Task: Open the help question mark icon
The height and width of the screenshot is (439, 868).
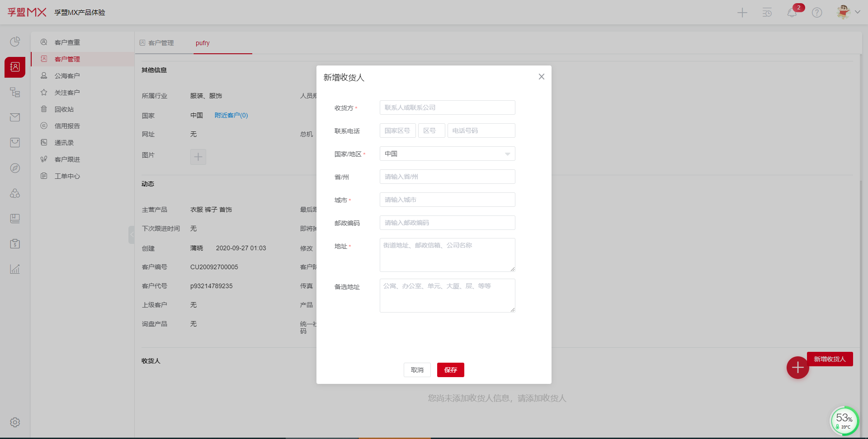Action: (817, 13)
